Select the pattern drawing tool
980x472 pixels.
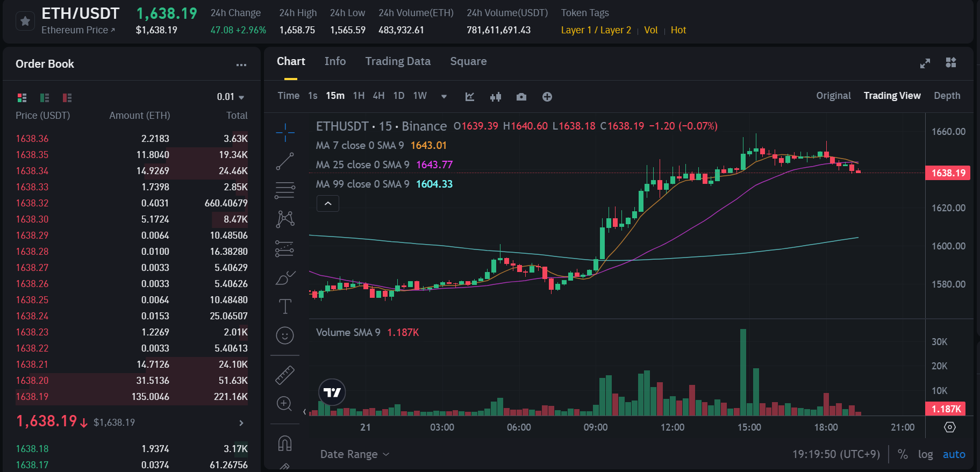click(285, 219)
